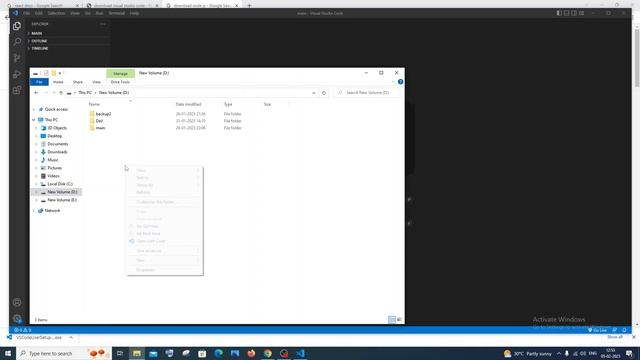Expand the OUTLINE section in VS Code Explorer
The width and height of the screenshot is (640, 360).
39,41
